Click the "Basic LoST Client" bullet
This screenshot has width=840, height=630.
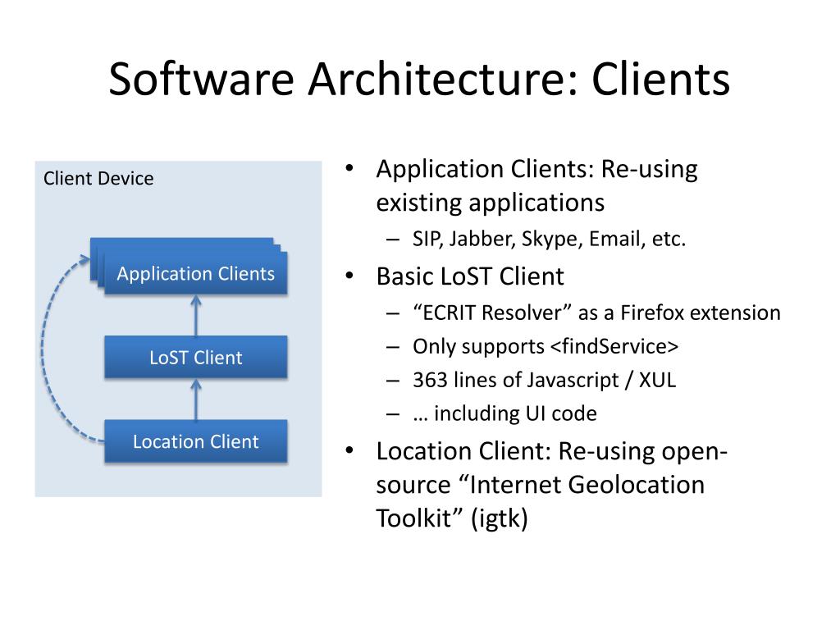pos(470,276)
